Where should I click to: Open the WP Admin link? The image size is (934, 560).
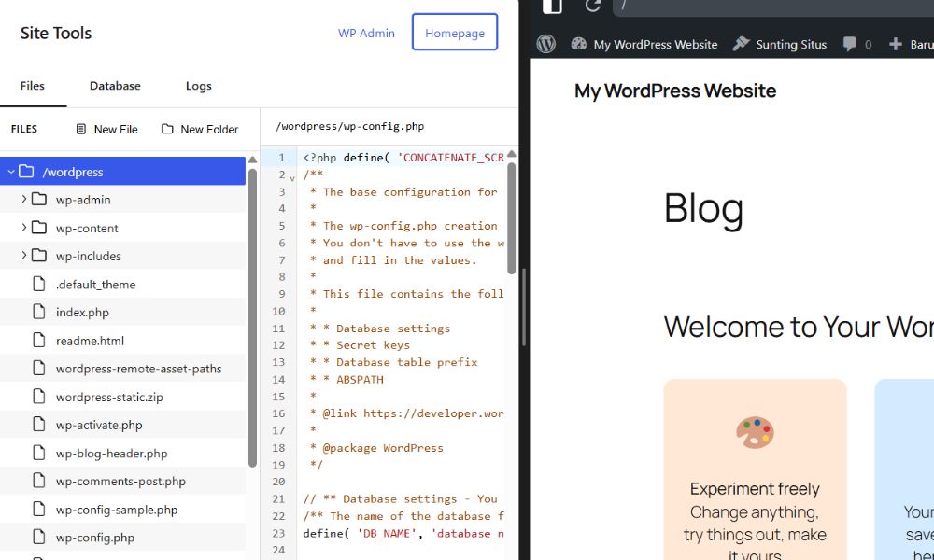click(x=366, y=33)
